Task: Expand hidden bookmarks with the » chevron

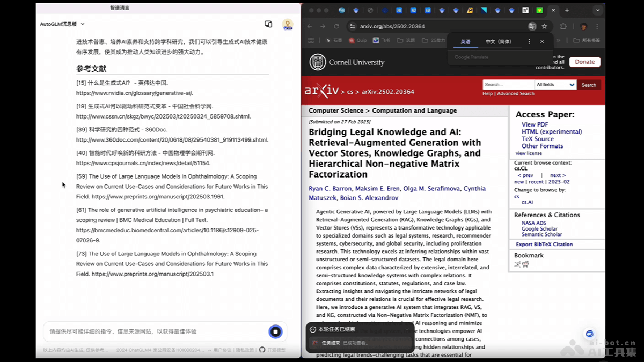Action: pyautogui.click(x=559, y=40)
